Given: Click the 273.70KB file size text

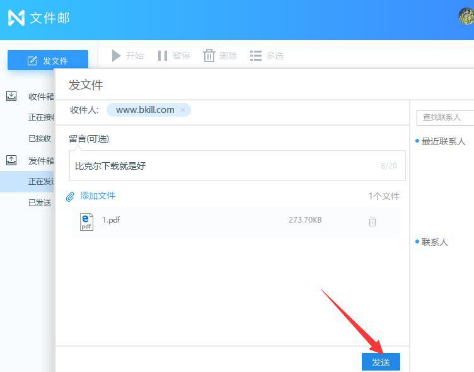Looking at the screenshot, I should pos(305,220).
